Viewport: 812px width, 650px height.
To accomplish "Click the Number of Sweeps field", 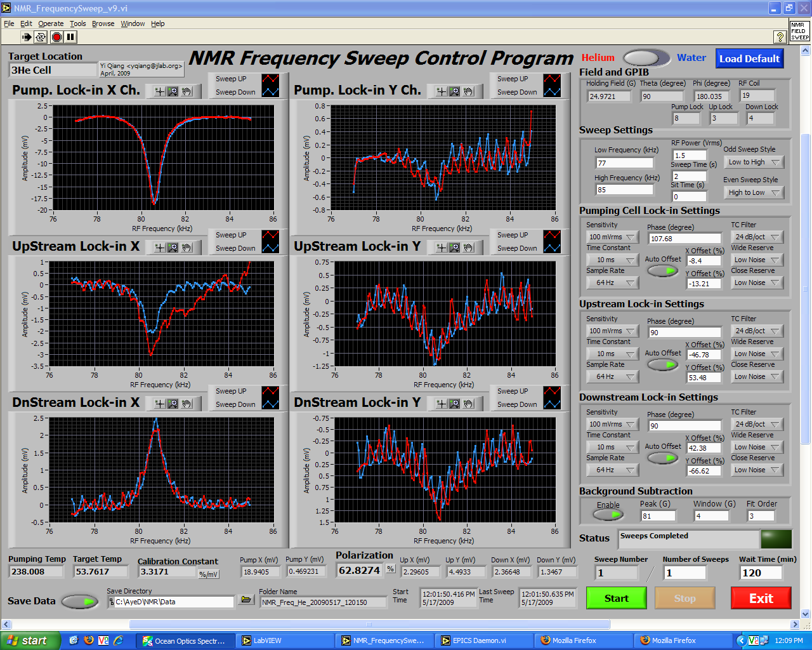I will click(684, 573).
